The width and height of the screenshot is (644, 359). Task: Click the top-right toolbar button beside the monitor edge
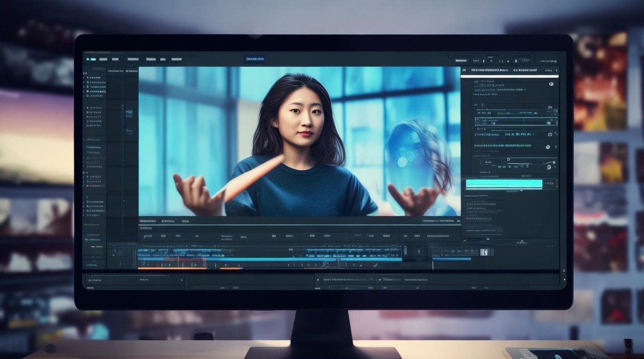pyautogui.click(x=549, y=61)
